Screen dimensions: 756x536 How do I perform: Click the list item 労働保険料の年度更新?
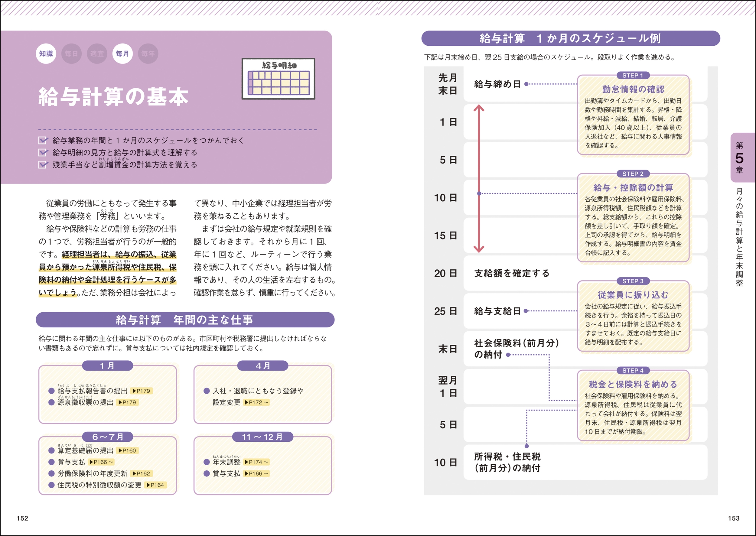[x=93, y=473]
